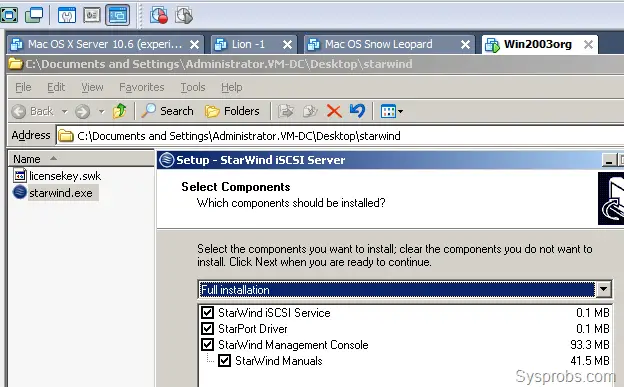Click the blue Undo arrow icon
624x387 pixels.
pos(357,111)
